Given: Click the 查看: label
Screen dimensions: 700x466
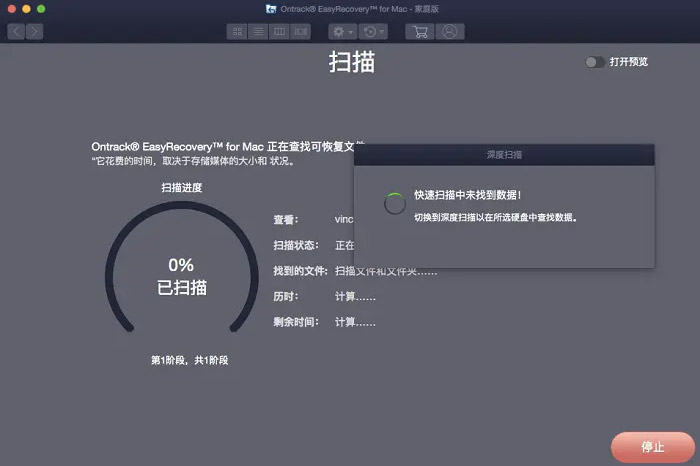Looking at the screenshot, I should pos(286,220).
